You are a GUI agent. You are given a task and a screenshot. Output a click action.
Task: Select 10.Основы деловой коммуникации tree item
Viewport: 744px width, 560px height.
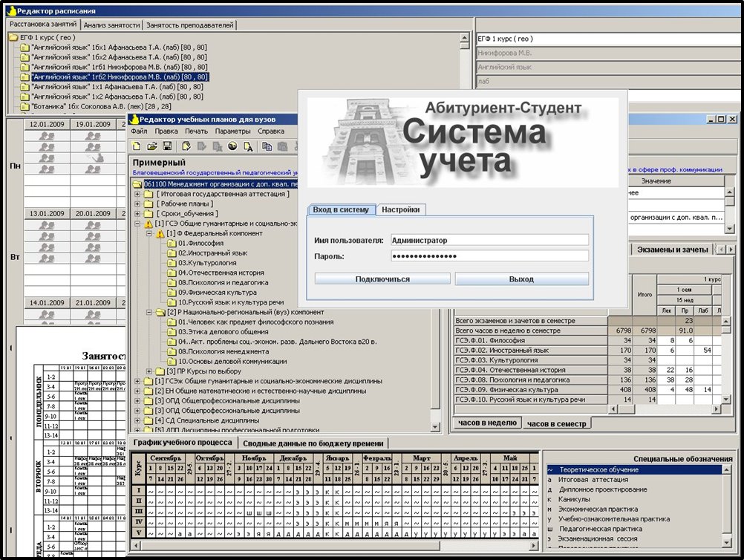tap(232, 362)
